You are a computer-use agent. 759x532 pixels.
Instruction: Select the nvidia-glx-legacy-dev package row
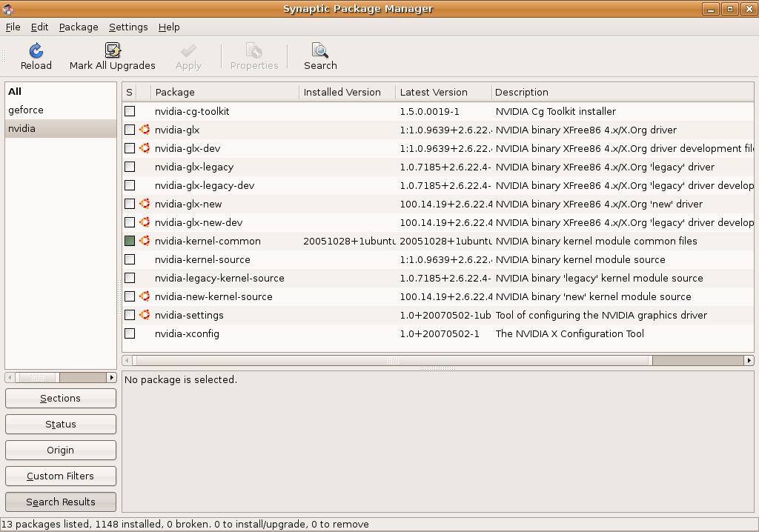(438, 185)
